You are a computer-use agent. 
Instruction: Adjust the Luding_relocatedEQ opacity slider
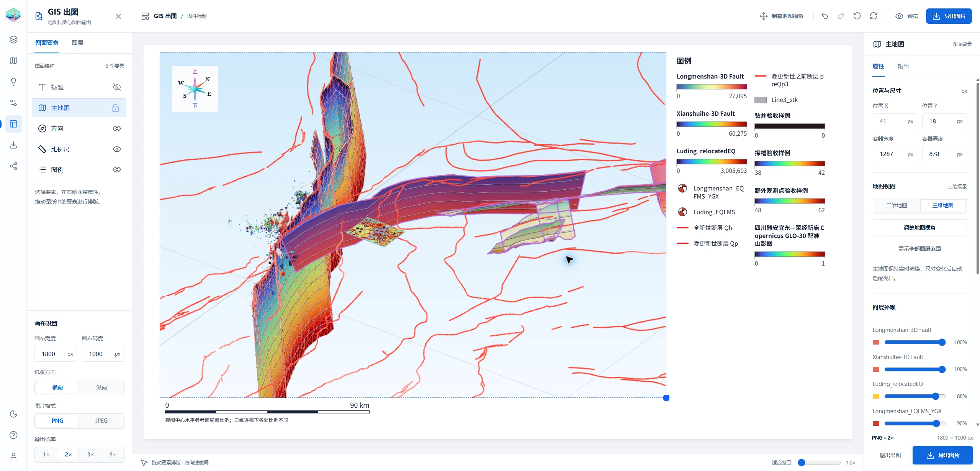click(915, 396)
